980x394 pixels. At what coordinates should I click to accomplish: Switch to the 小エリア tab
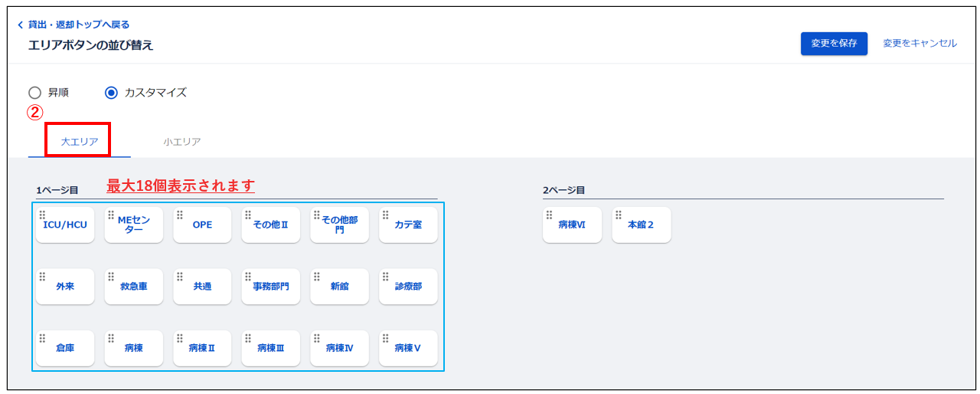pyautogui.click(x=182, y=142)
